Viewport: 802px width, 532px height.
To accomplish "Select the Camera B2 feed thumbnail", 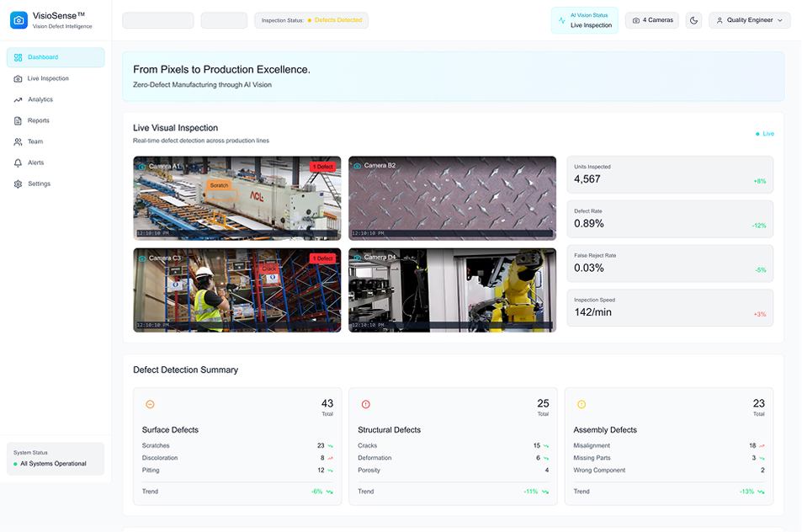I will [x=452, y=198].
